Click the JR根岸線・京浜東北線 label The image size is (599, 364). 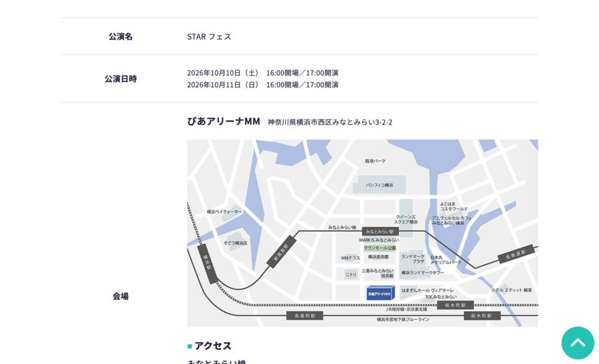pos(406,309)
